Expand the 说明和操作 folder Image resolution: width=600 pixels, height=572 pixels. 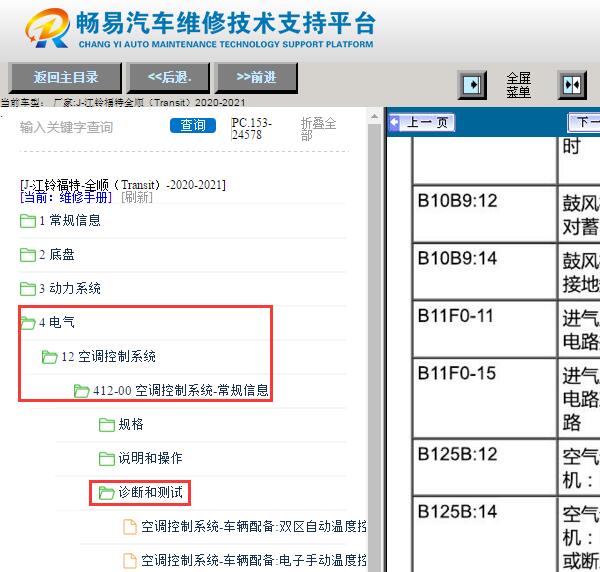coord(150,458)
